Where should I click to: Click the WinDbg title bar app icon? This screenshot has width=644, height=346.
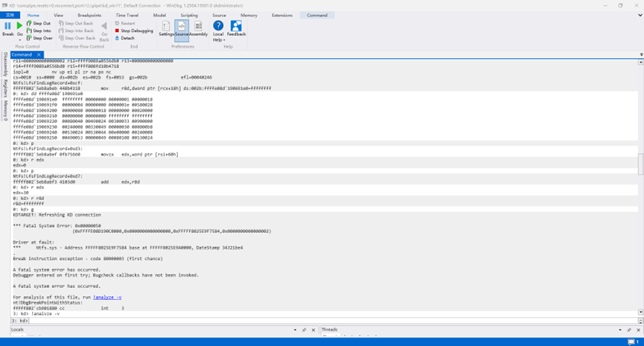coord(5,5)
